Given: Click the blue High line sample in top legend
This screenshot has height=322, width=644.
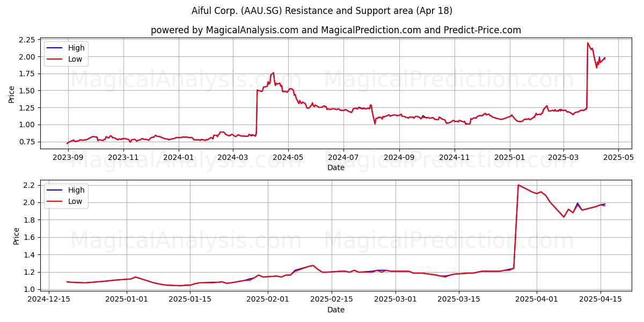Looking at the screenshot, I should click(55, 48).
